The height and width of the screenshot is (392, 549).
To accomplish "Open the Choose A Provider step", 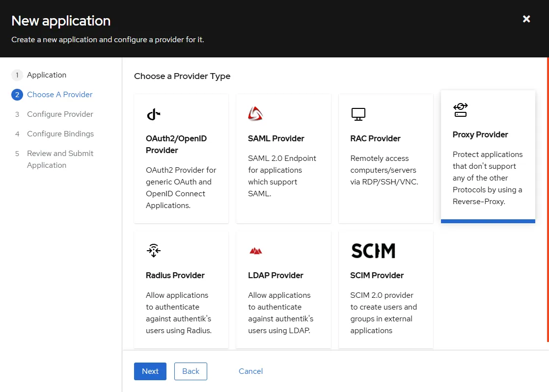I will 59,95.
